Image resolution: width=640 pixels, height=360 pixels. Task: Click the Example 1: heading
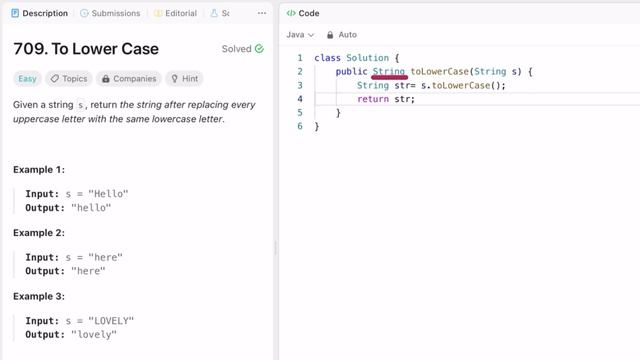click(x=39, y=169)
